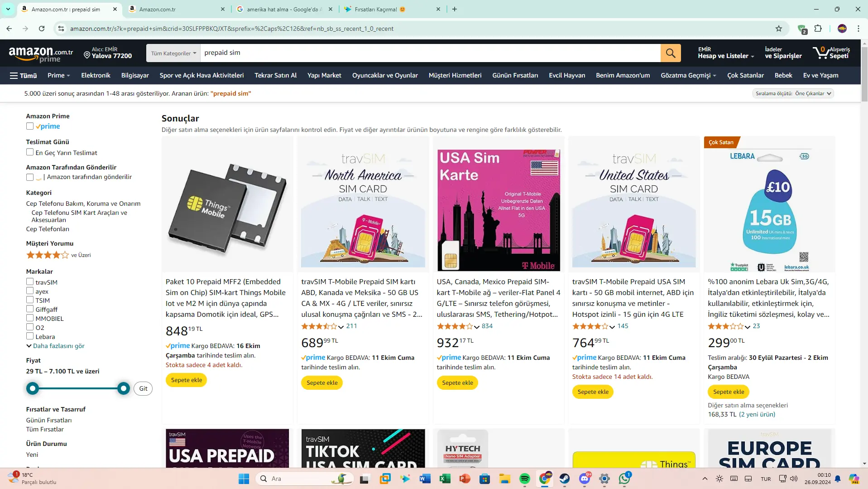Click the orange search magnifier button

671,53
